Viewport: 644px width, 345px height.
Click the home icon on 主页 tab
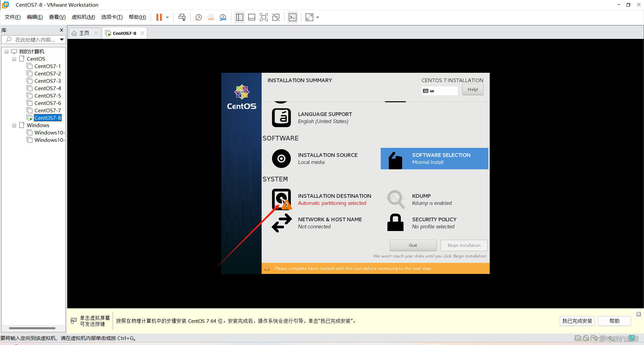tap(74, 33)
